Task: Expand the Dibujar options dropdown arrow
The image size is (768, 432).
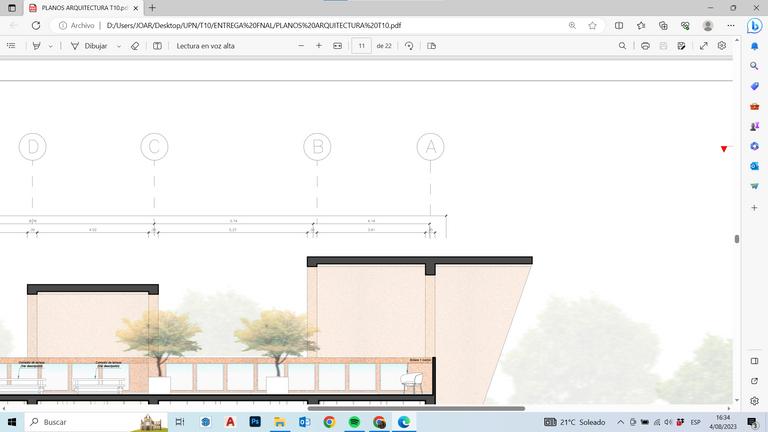Action: tap(119, 46)
